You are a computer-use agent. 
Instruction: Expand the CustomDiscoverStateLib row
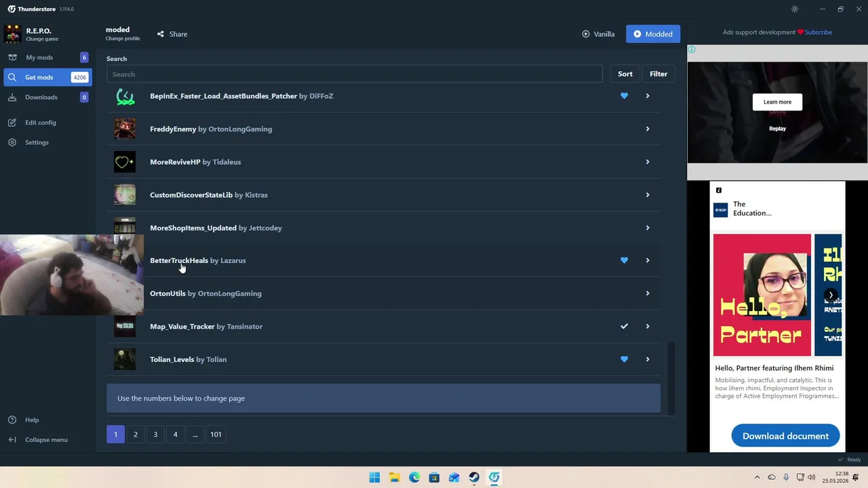tap(648, 195)
